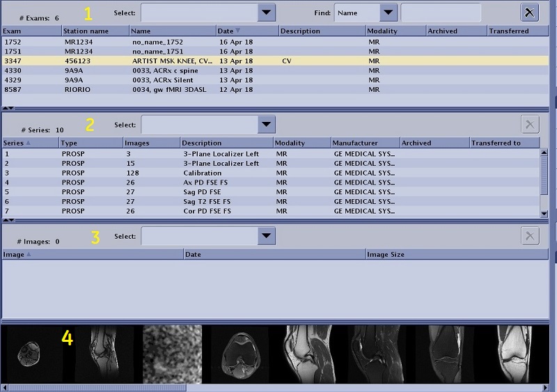Select series 4 Ax PD FSE FS

209,182
